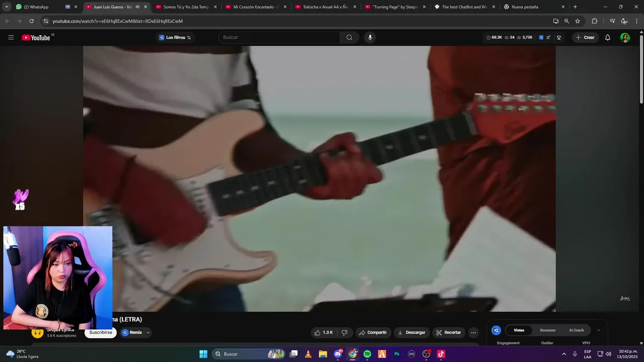Open OBS Studio from the taskbar

point(426,354)
